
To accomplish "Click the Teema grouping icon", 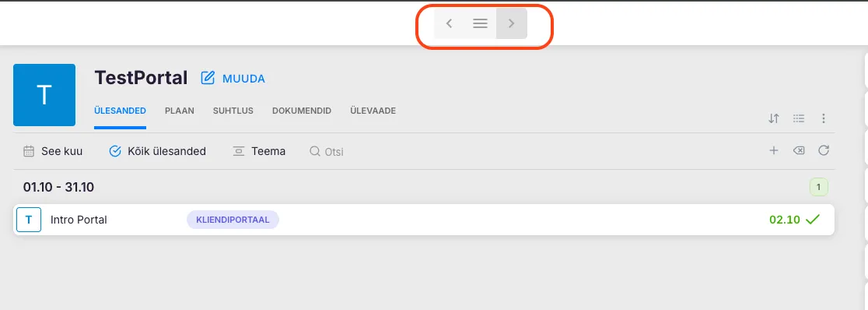I will coord(239,151).
